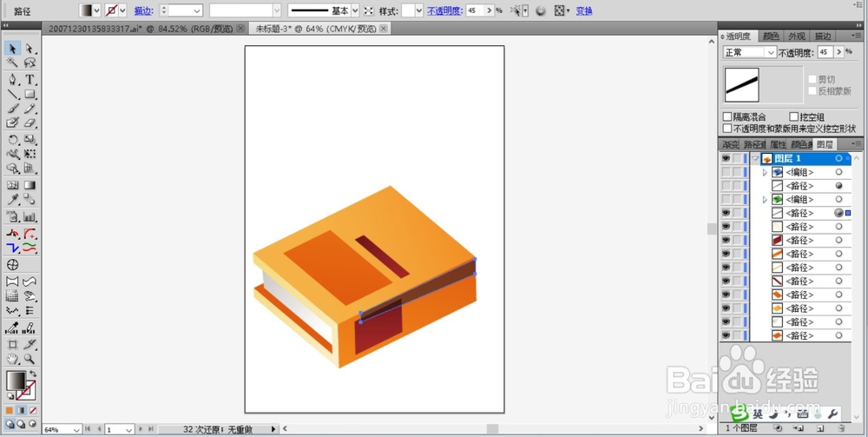Toggle the IME 英 language indicator

[x=757, y=414]
